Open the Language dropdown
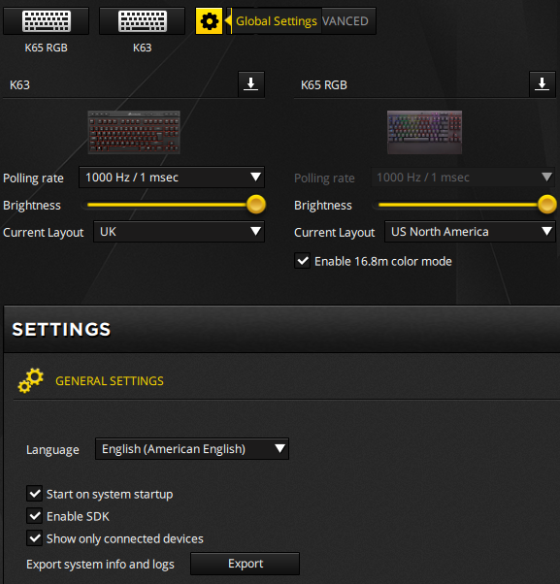This screenshot has width=560, height=584. click(x=192, y=449)
